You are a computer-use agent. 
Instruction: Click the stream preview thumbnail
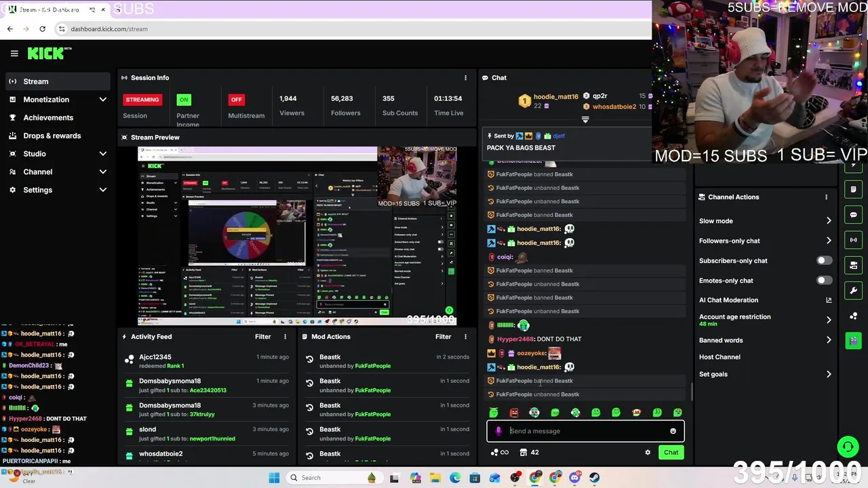297,236
